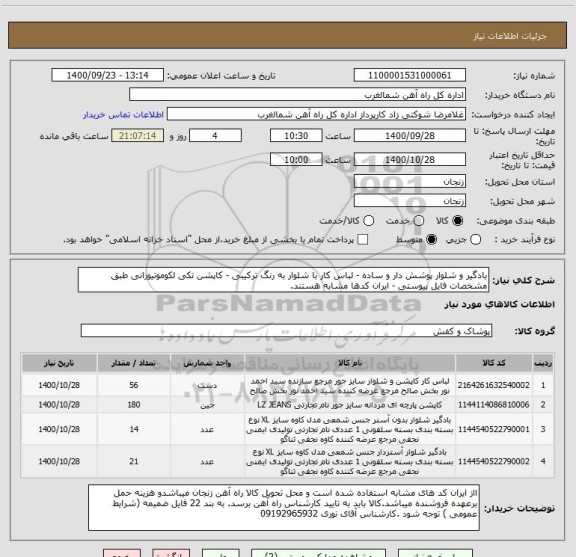Click the quantity cell showing 56

pos(133,385)
